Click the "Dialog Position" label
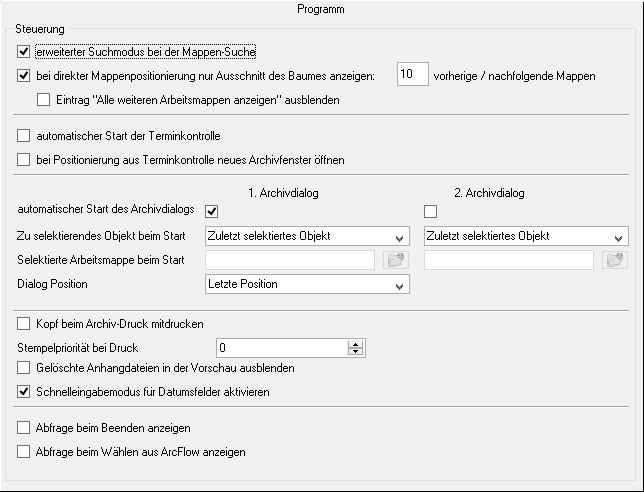Image resolution: width=644 pixels, height=492 pixels. coord(52,284)
